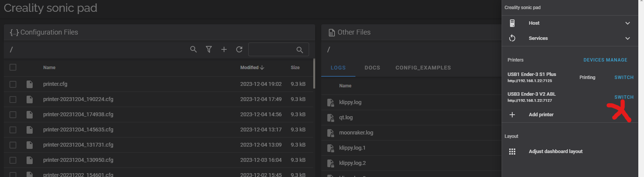The width and height of the screenshot is (644, 177).
Task: Open printer-20231204_174938.cfg file name
Action: click(78, 114)
